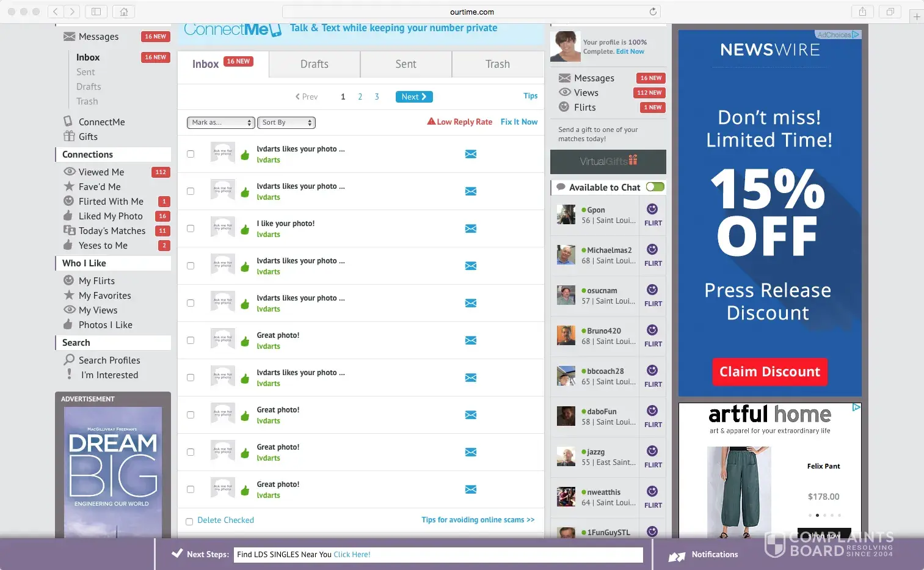Open Gpon's profile thumbnail in chat list
Image resolution: width=924 pixels, height=570 pixels.
pos(566,214)
